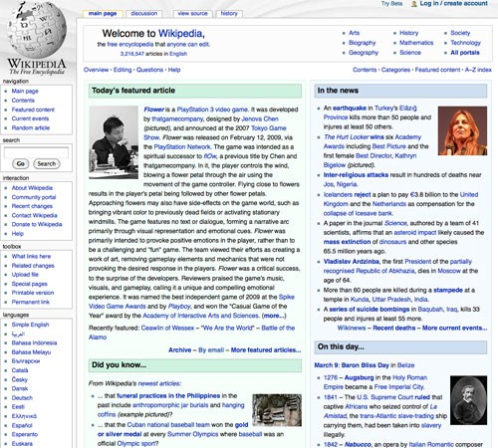
Task: Open the Vladislav Ardzinba link
Action: tap(351, 262)
